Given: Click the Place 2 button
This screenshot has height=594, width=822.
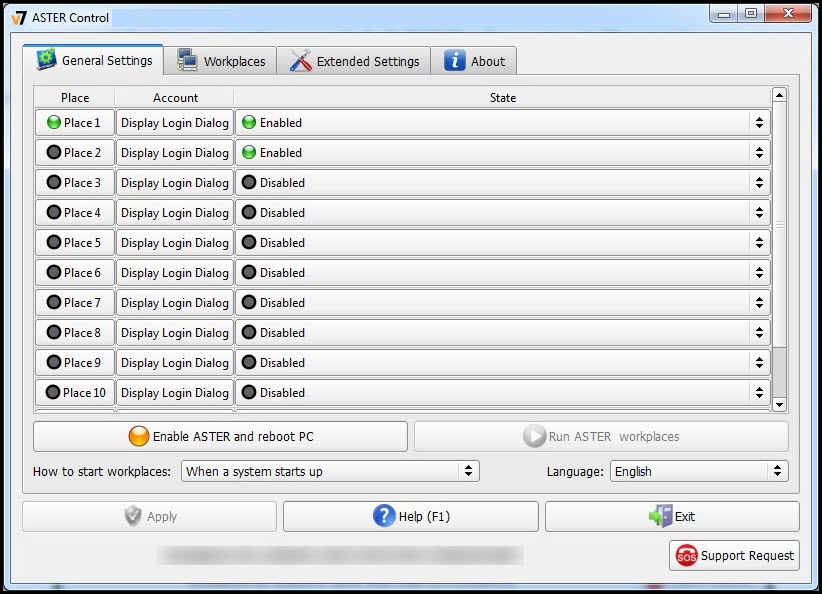Looking at the screenshot, I should pos(75,153).
